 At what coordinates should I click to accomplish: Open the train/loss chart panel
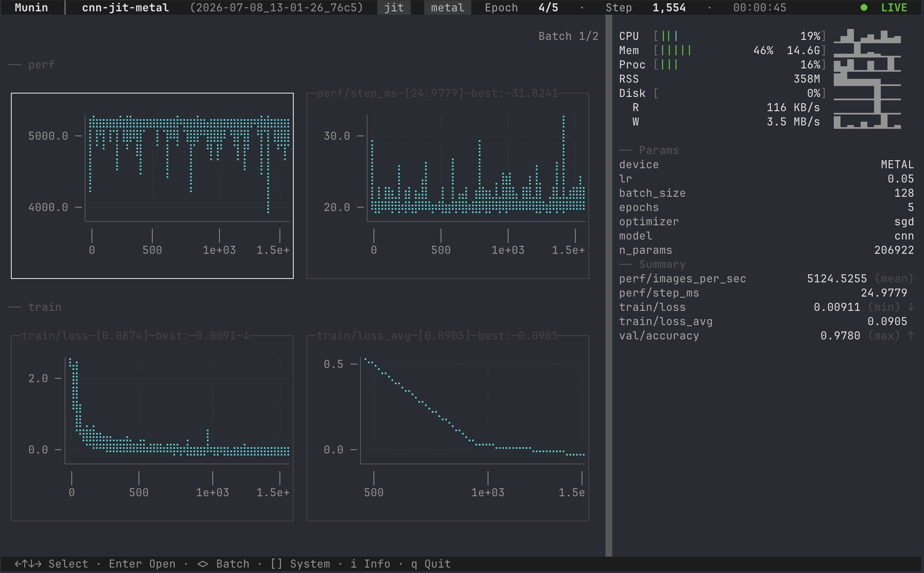(x=152, y=428)
